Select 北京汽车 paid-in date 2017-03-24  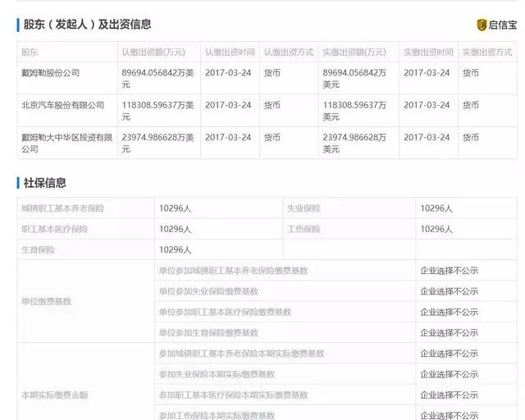(x=427, y=105)
